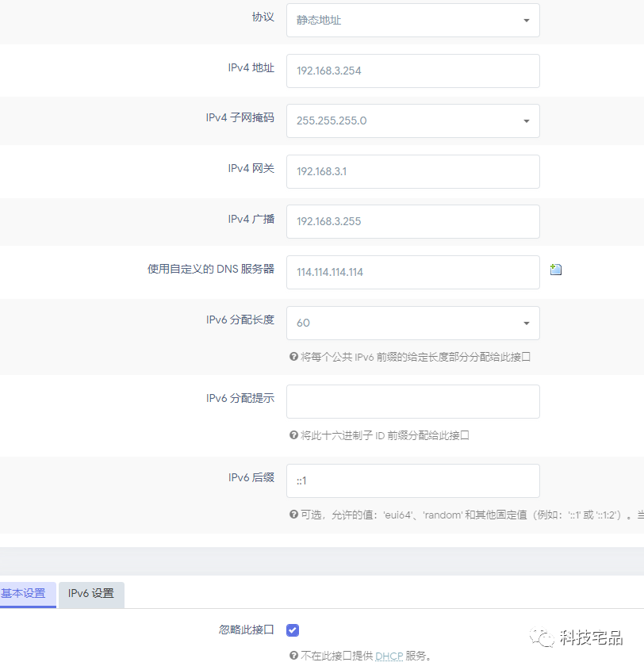Viewport: 644px width, 666px height.
Task: Open the IPv6 分配长度 dropdown showing 60
Action: pos(412,323)
